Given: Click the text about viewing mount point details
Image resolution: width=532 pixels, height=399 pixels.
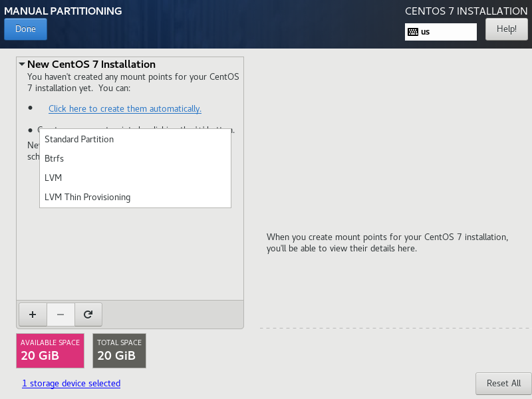Looking at the screenshot, I should tap(387, 243).
